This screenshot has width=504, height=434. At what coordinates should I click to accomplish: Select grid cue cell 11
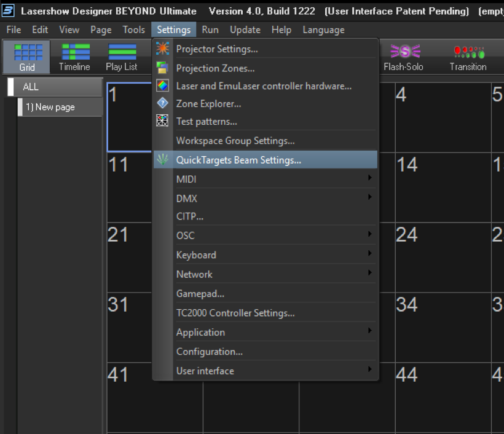point(130,187)
